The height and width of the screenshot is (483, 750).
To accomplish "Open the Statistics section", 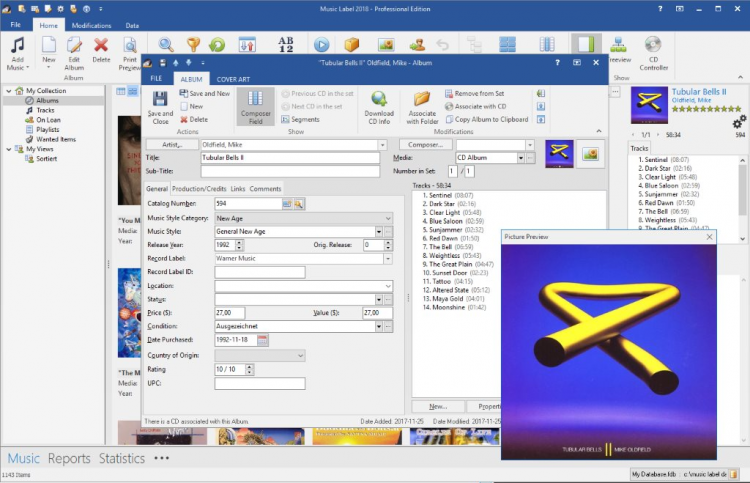I will (121, 458).
